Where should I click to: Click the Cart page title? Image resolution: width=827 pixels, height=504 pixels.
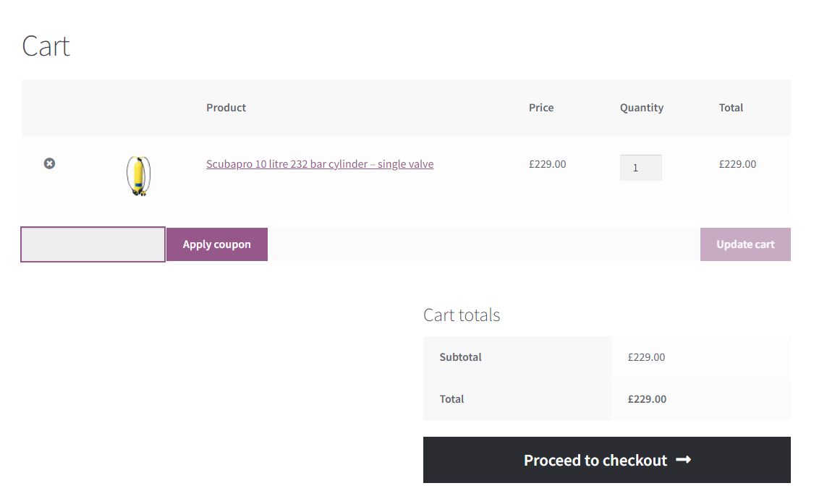point(46,46)
